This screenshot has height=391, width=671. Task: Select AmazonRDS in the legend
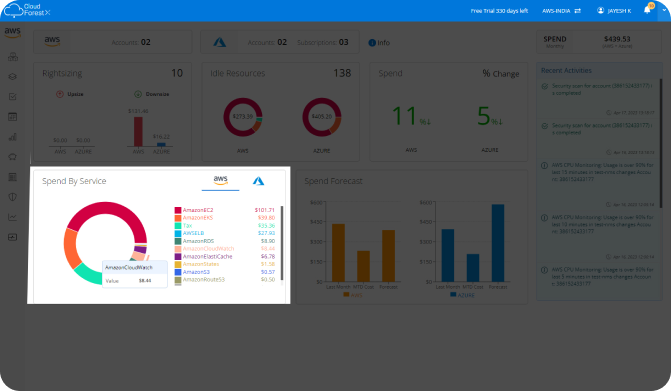pos(198,241)
